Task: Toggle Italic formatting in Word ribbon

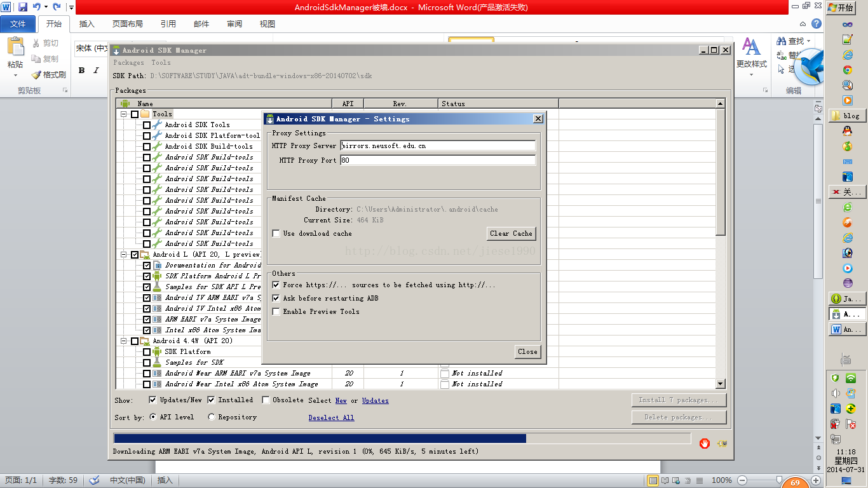Action: pos(96,71)
